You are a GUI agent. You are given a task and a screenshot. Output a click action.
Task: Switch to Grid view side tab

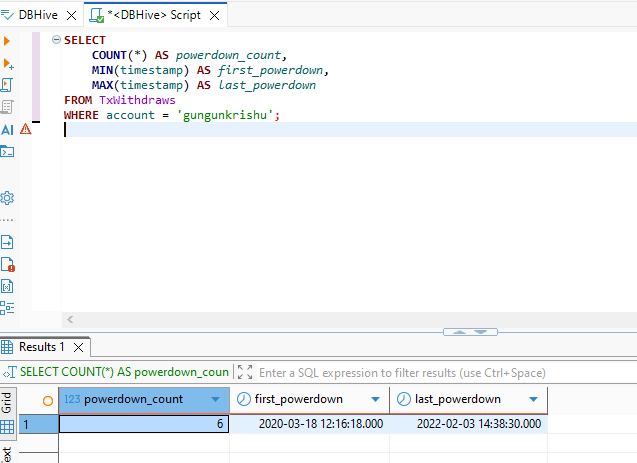[7, 401]
